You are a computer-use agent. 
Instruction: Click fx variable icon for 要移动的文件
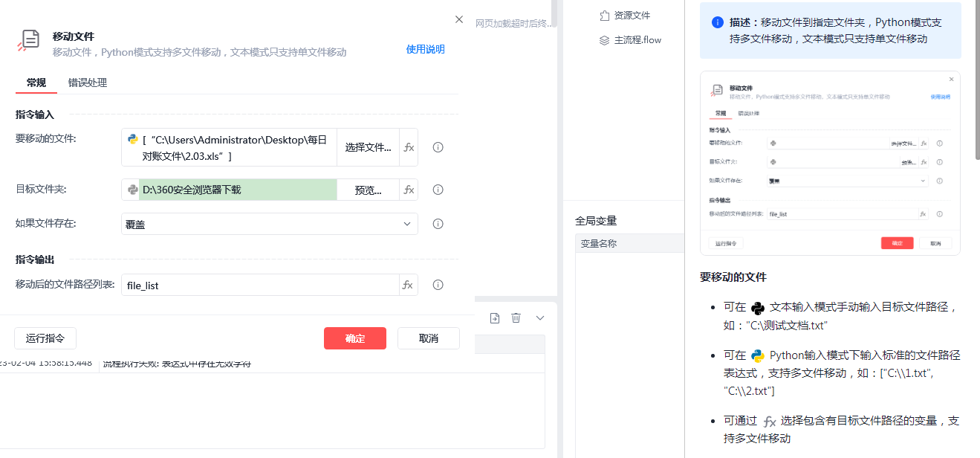409,147
